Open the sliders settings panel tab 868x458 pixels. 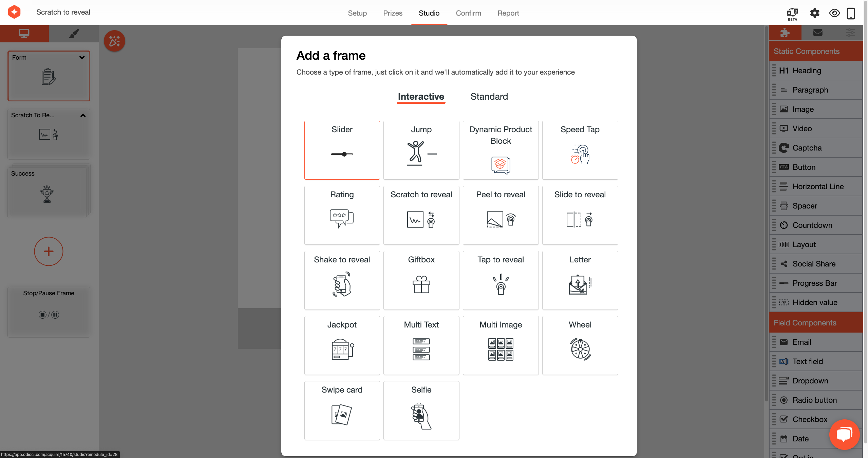click(850, 33)
